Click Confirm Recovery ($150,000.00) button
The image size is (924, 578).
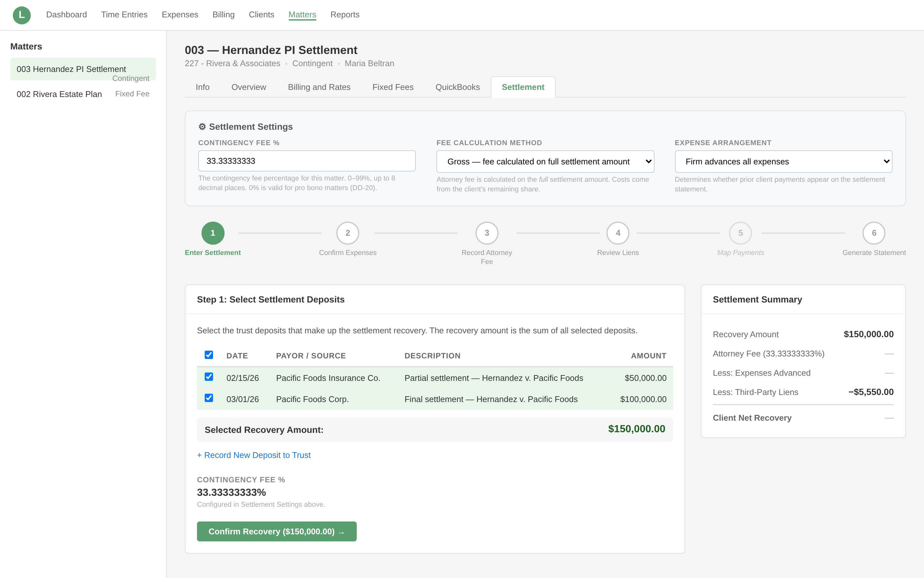coord(277,531)
